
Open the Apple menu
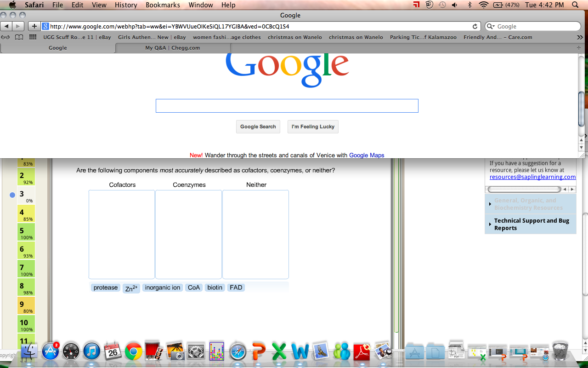pyautogui.click(x=12, y=5)
